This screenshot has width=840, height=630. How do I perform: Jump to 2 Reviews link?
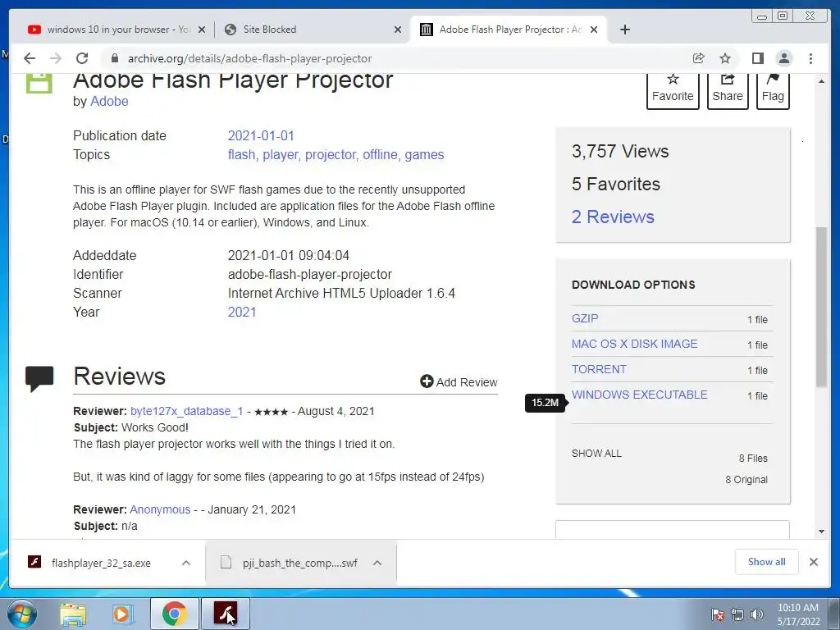613,217
